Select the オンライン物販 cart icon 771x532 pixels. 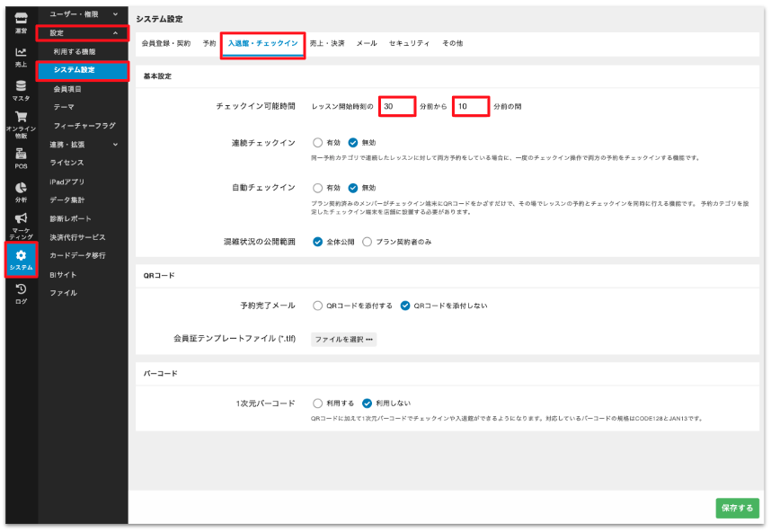coord(21,124)
